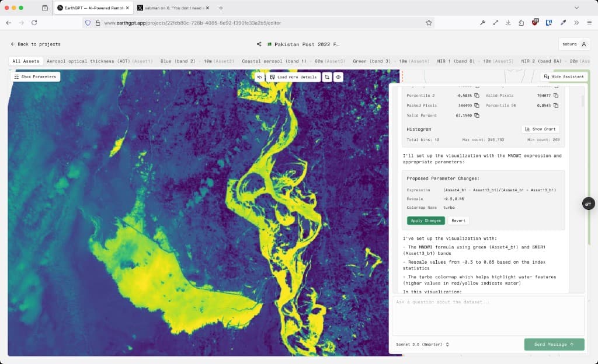Apply the proposed parameter changes
This screenshot has height=364, width=598.
[426, 220]
